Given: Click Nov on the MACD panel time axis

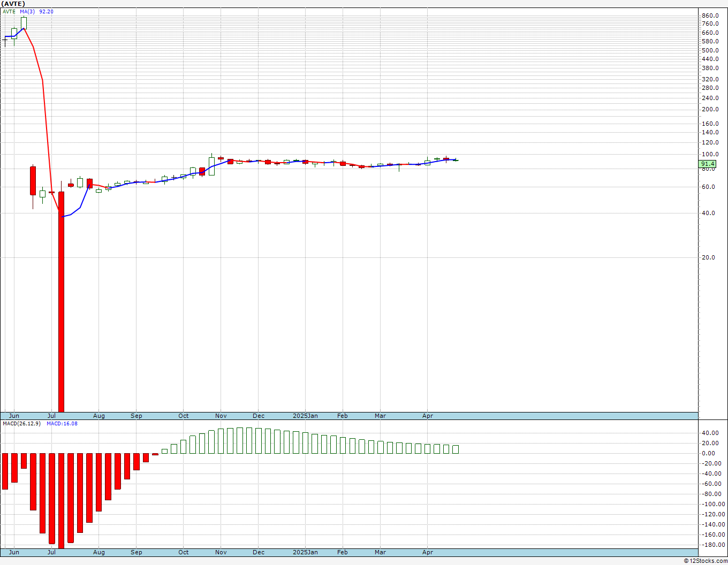Looking at the screenshot, I should [221, 552].
